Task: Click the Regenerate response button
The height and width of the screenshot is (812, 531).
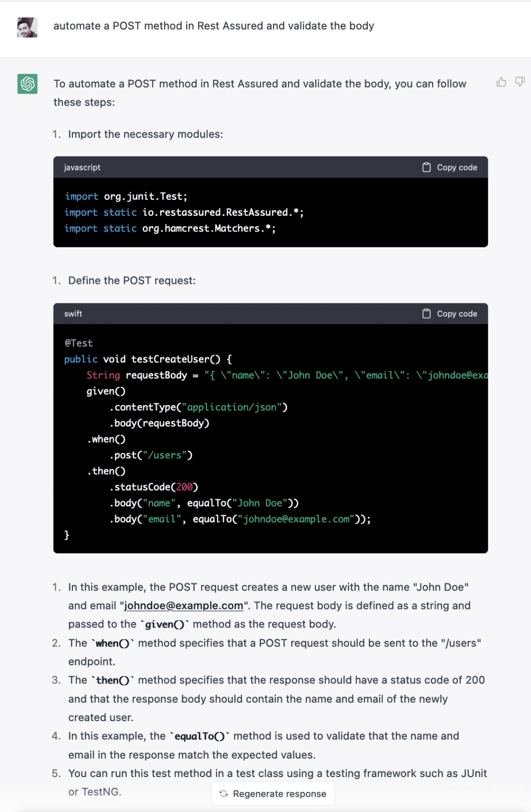Action: (273, 793)
